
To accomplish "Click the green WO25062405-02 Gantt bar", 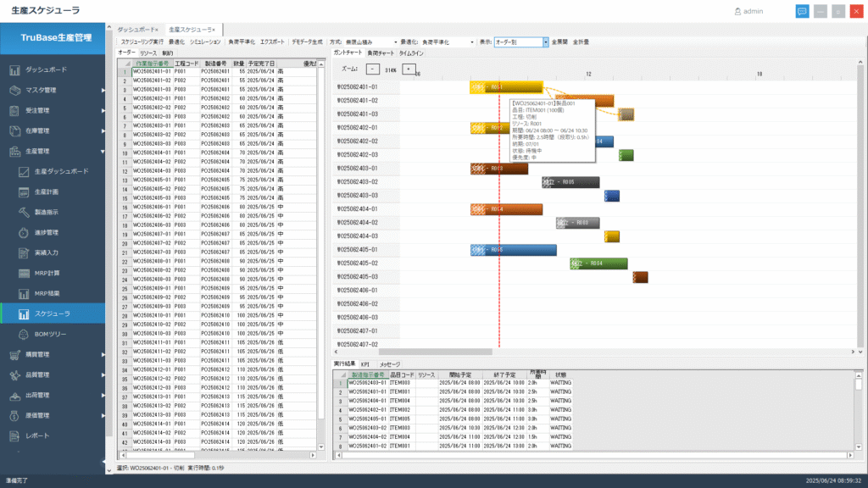I will click(x=598, y=263).
